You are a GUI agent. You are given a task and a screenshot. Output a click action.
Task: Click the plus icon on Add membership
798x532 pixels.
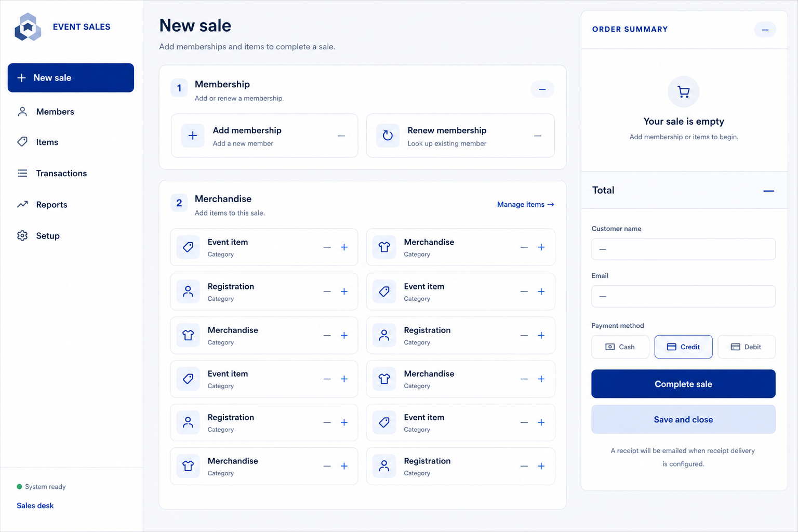point(193,136)
